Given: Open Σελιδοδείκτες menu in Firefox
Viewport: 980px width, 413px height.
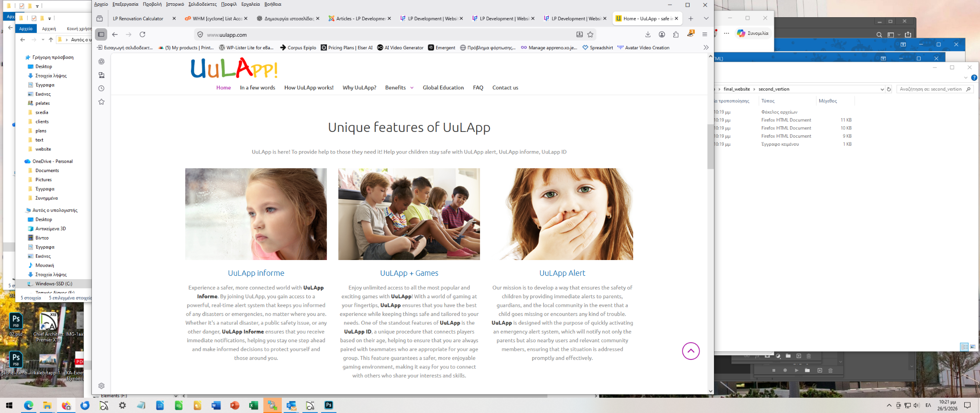Looking at the screenshot, I should [x=202, y=4].
